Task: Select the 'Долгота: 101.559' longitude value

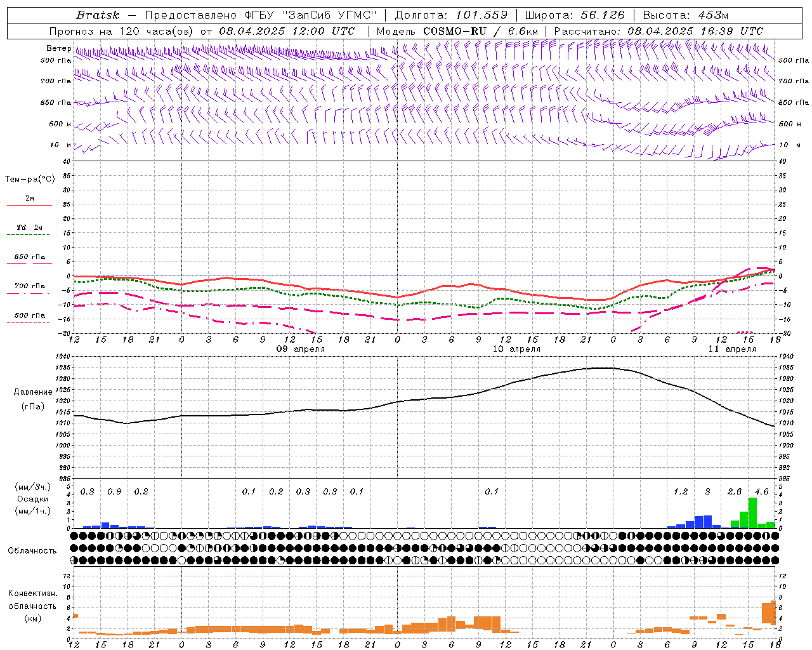Action: click(451, 15)
